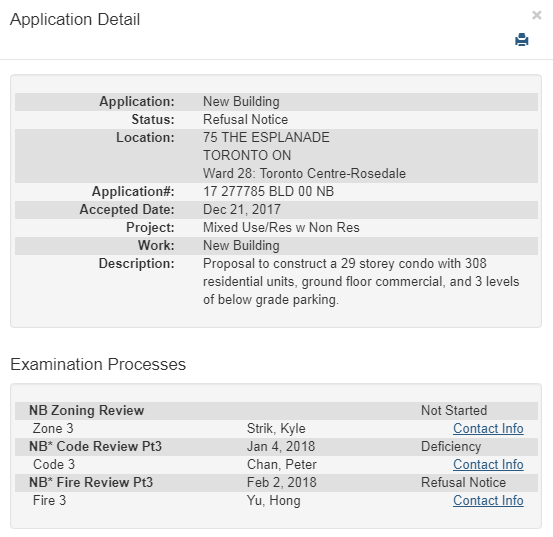Viewport: 553px width, 537px height.
Task: Click the print icon
Action: [x=522, y=40]
